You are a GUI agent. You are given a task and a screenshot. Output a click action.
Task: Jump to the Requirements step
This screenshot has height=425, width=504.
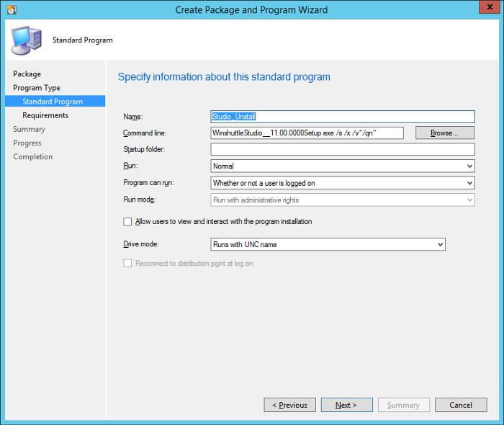tap(45, 115)
